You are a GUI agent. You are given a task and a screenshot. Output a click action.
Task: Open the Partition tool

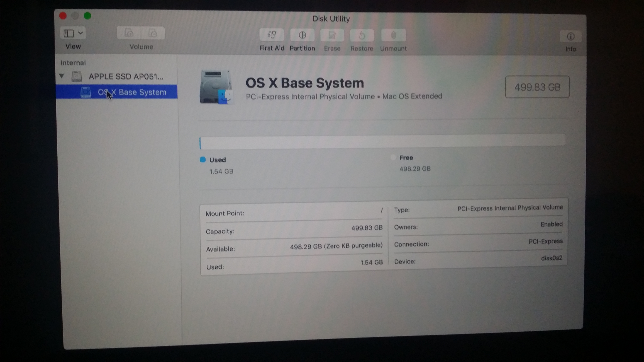302,35
